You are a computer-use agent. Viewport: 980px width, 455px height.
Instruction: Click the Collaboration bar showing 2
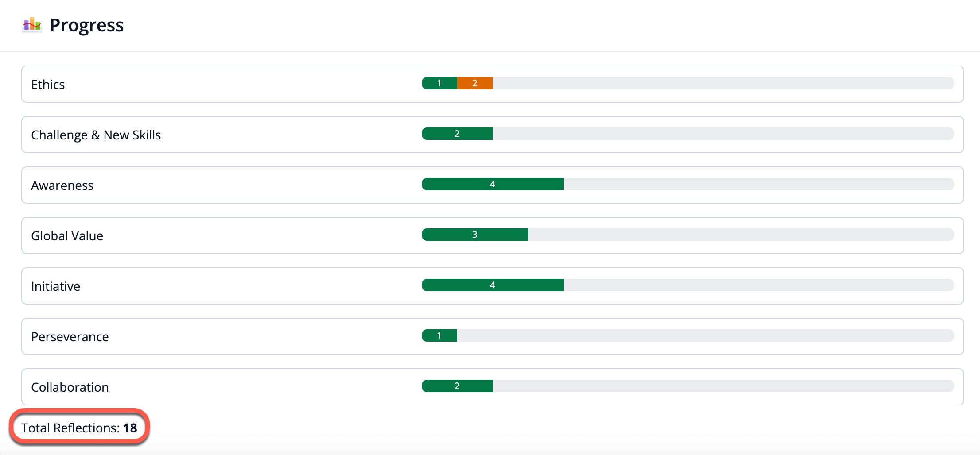coord(457,386)
